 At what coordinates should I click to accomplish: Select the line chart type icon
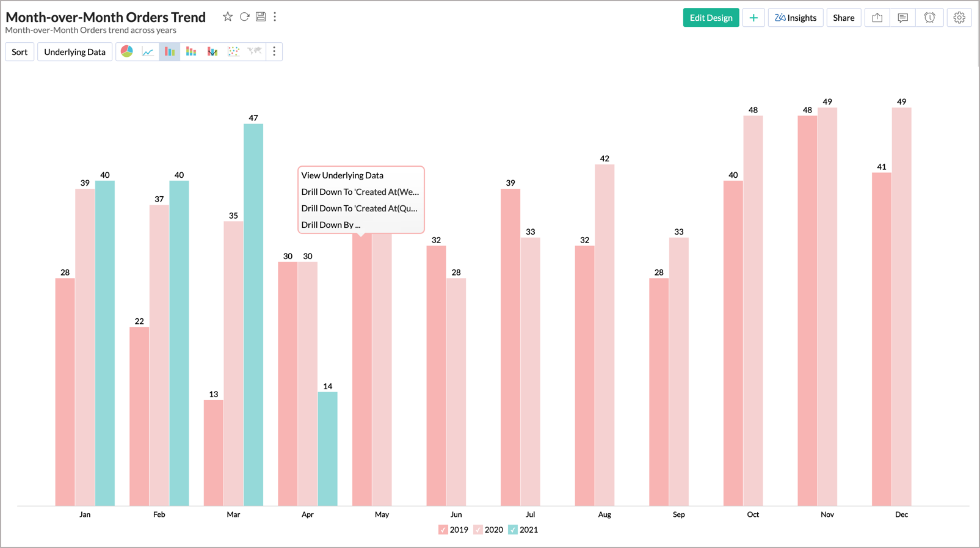148,52
